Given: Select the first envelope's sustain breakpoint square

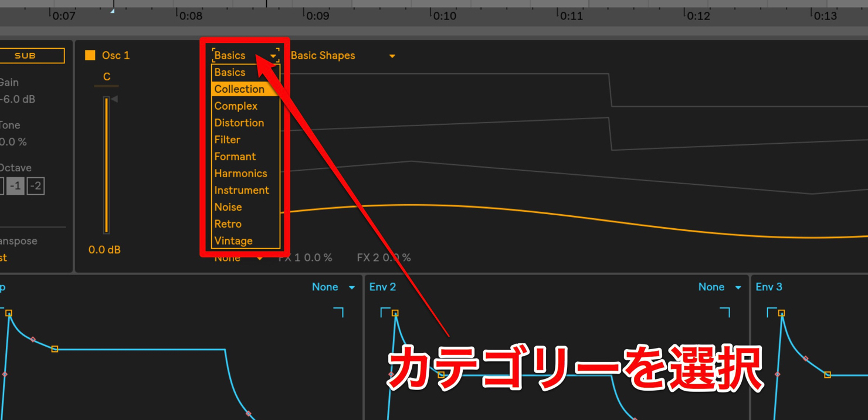Looking at the screenshot, I should click(x=55, y=349).
